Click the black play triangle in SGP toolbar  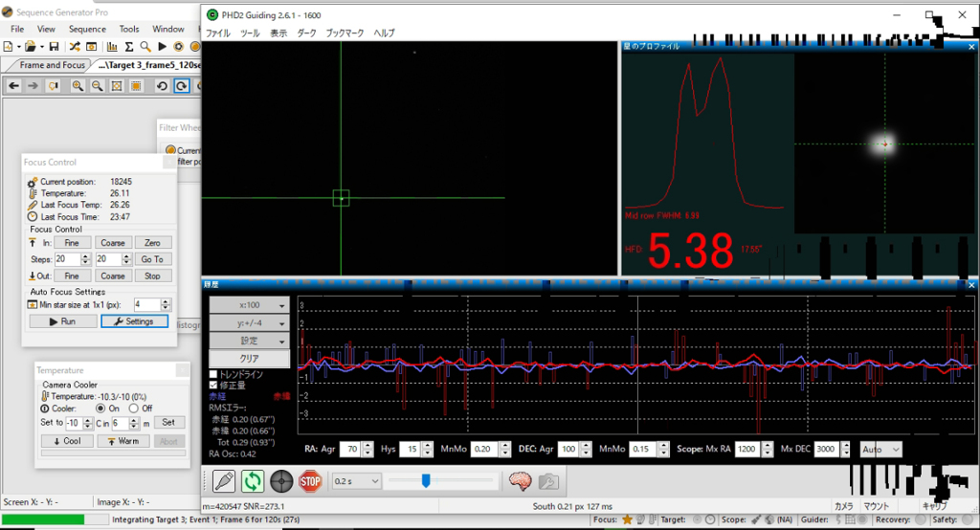162,46
